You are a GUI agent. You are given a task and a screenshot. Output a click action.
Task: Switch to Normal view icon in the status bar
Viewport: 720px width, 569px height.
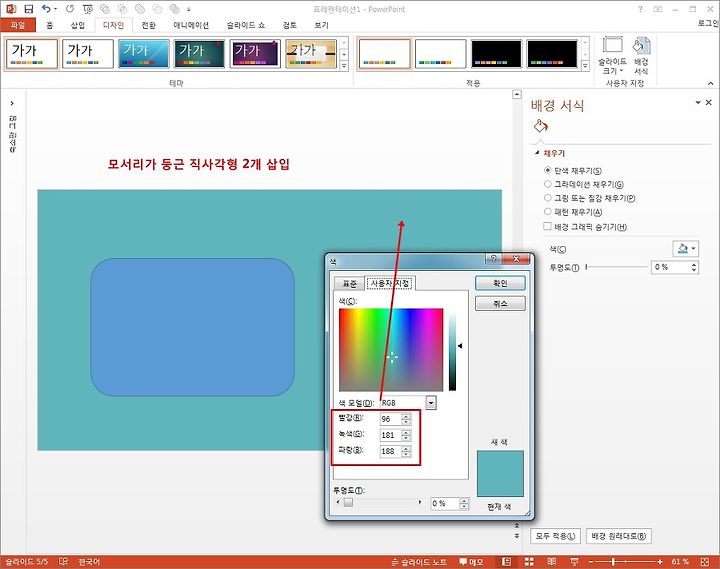(506, 562)
